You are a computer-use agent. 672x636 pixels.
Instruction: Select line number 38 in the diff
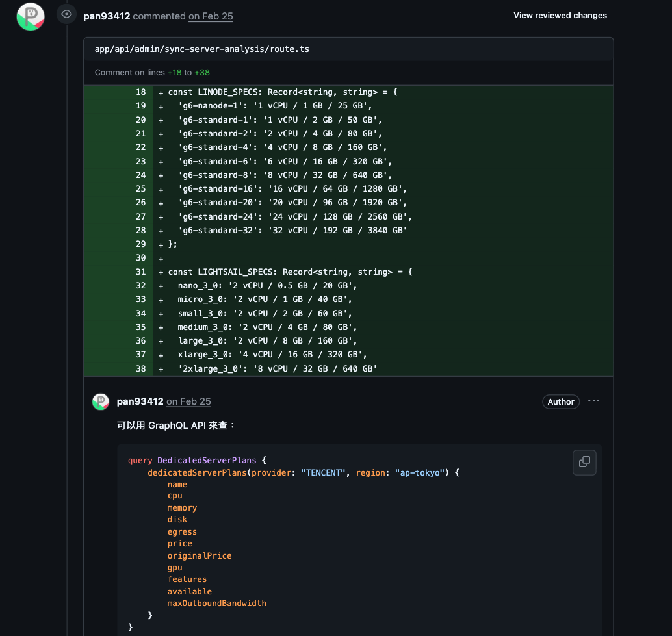pyautogui.click(x=140, y=368)
